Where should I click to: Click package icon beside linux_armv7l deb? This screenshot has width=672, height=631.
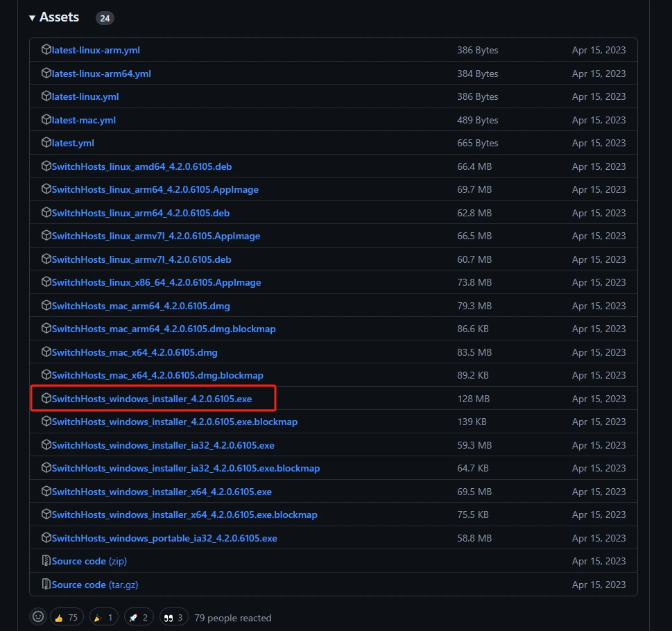pyautogui.click(x=46, y=259)
